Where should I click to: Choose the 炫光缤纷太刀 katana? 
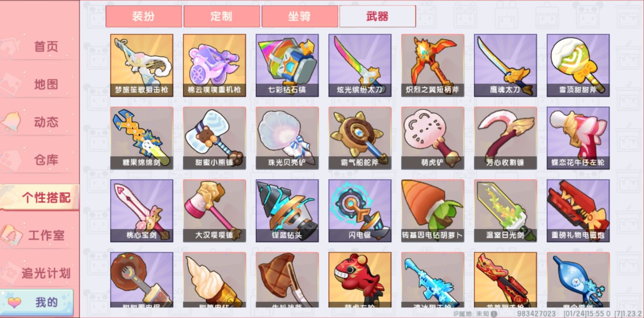[360, 65]
